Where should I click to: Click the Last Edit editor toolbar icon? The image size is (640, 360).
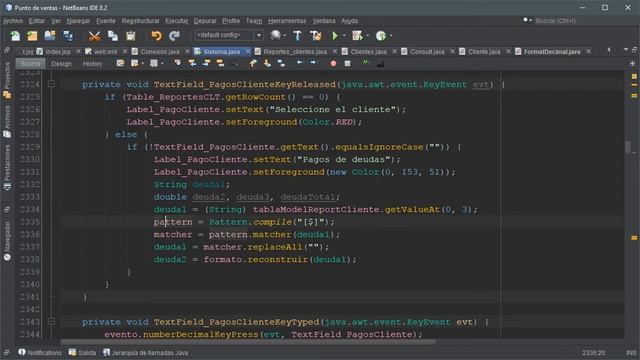point(120,63)
